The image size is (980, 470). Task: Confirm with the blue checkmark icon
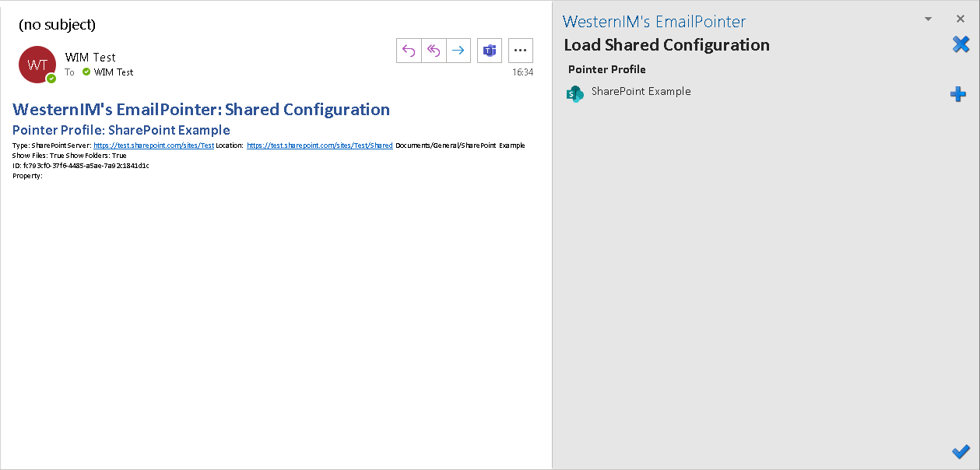point(961,451)
